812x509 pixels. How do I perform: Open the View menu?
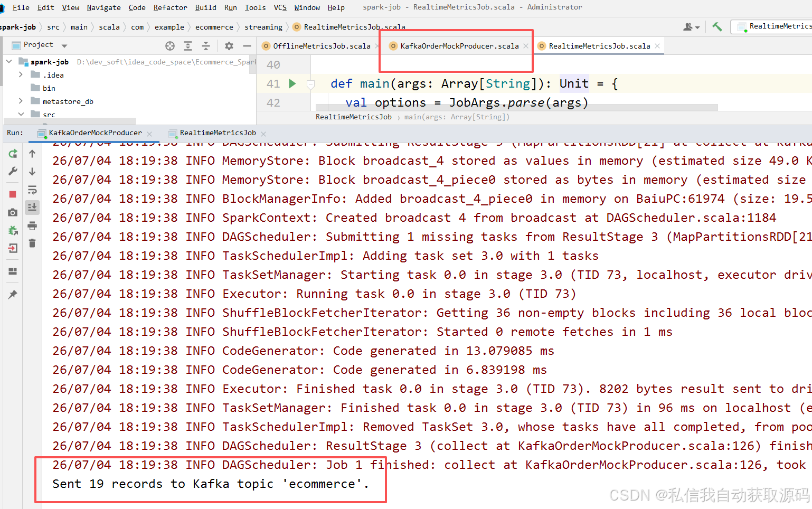[71, 7]
